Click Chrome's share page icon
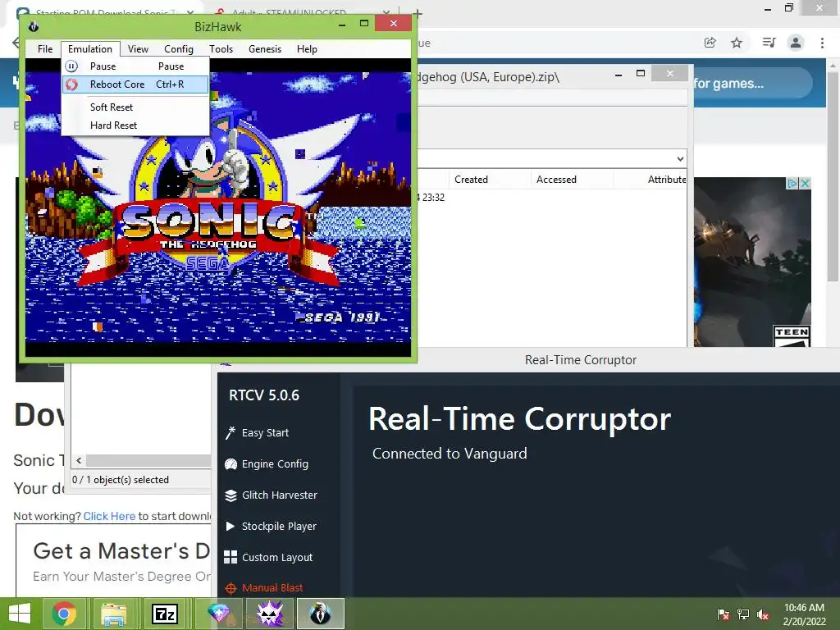 710,43
